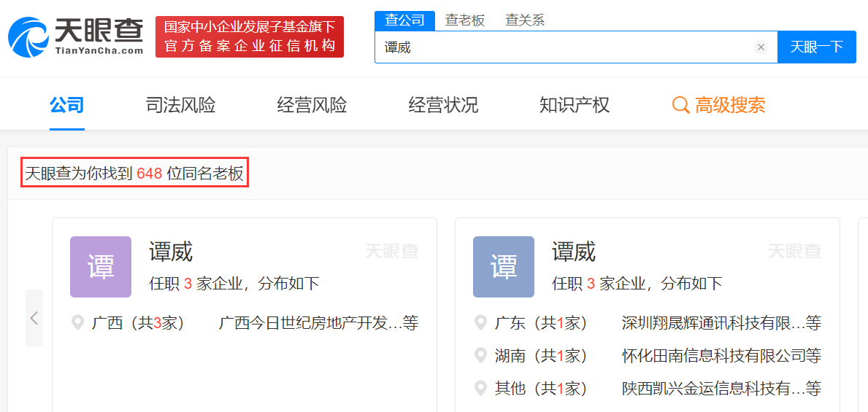The width and height of the screenshot is (868, 412).
Task: Click the 天眼一下 search button
Action: pos(816,47)
